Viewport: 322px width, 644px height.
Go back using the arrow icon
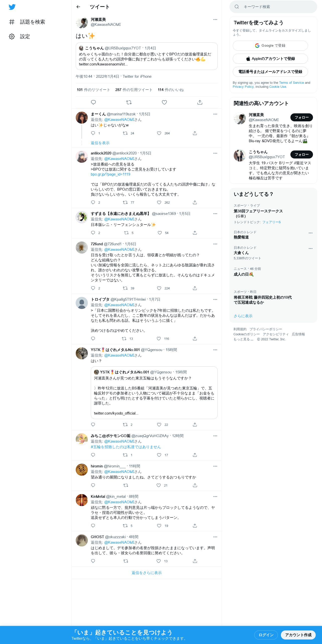click(x=78, y=7)
